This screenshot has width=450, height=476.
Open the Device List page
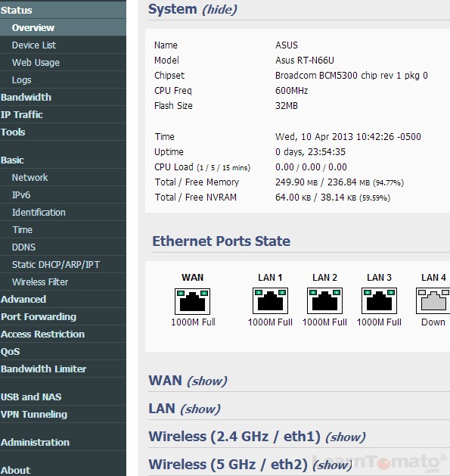point(63,45)
